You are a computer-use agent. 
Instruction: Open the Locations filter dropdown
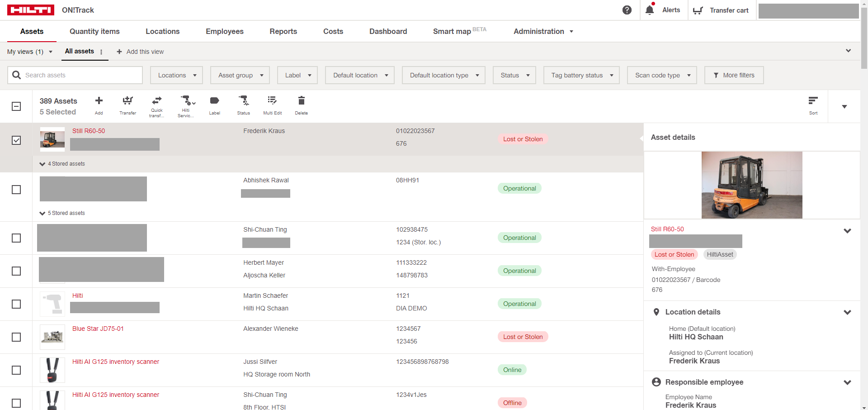(176, 75)
